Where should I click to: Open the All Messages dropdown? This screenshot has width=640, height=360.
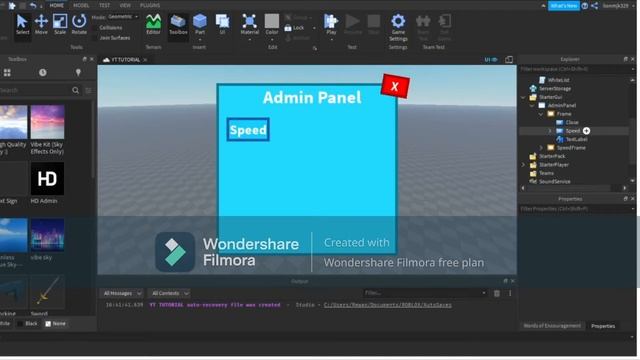coord(121,293)
